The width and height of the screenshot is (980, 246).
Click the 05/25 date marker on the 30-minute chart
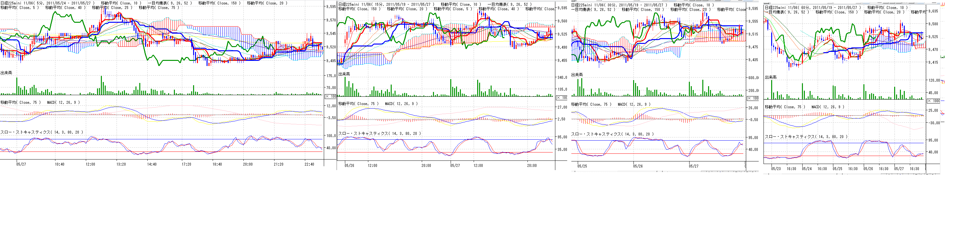pyautogui.click(x=582, y=166)
